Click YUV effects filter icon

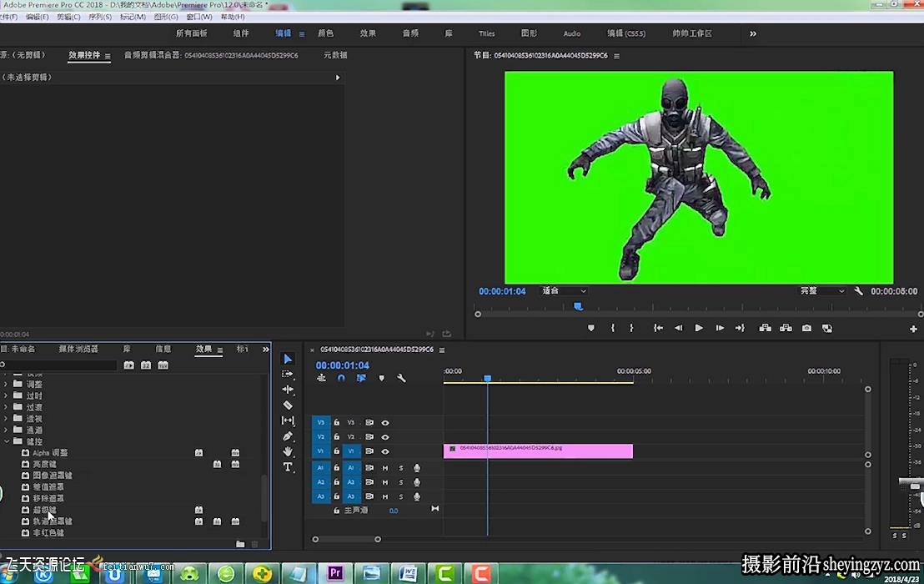tap(163, 365)
